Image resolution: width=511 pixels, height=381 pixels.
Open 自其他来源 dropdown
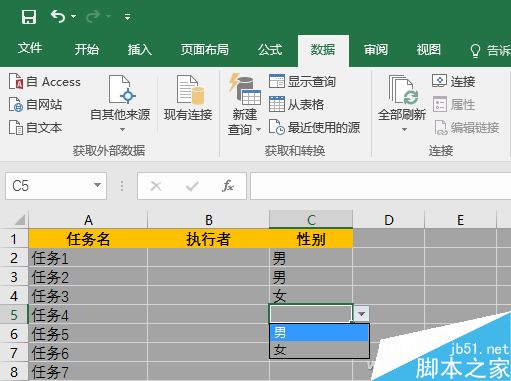(x=120, y=104)
